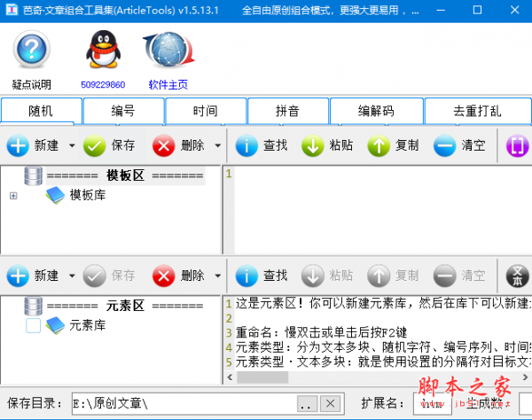Click line 1 starting 这是元素区
532x420 pixels.
pyautogui.click(x=382, y=303)
